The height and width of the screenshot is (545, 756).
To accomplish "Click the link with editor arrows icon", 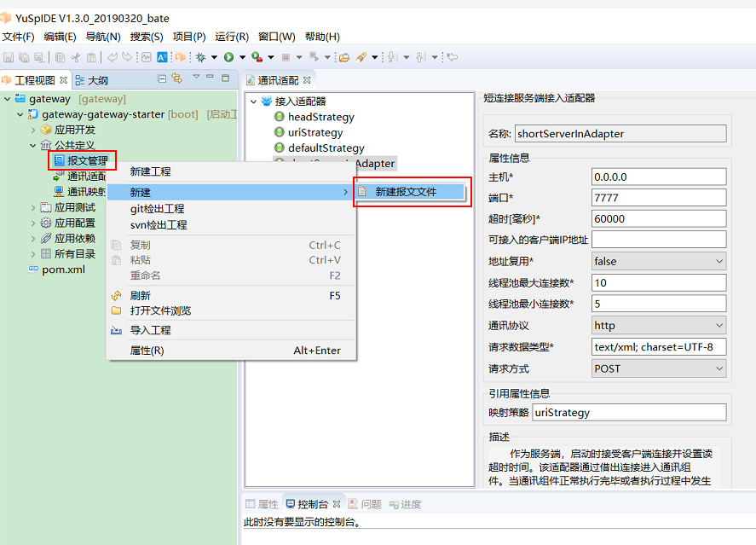I will [x=177, y=78].
